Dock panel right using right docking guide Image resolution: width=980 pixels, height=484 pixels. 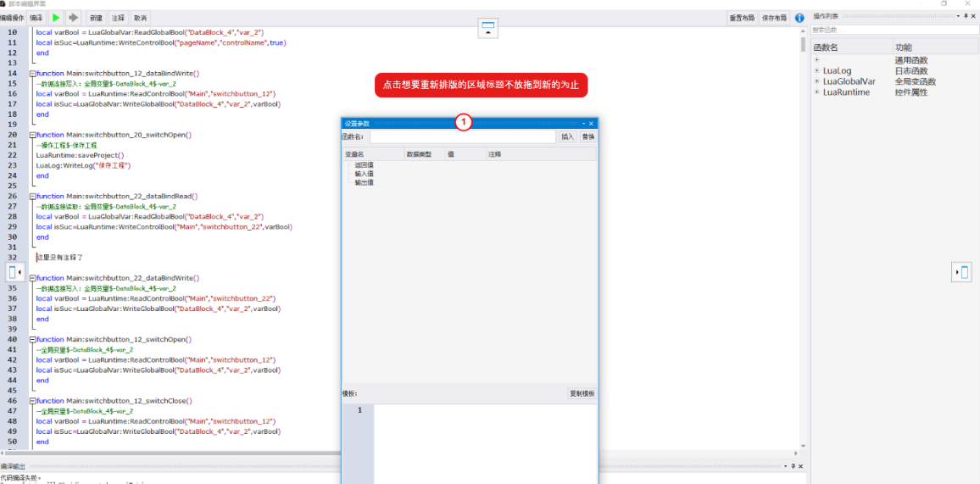pos(961,272)
